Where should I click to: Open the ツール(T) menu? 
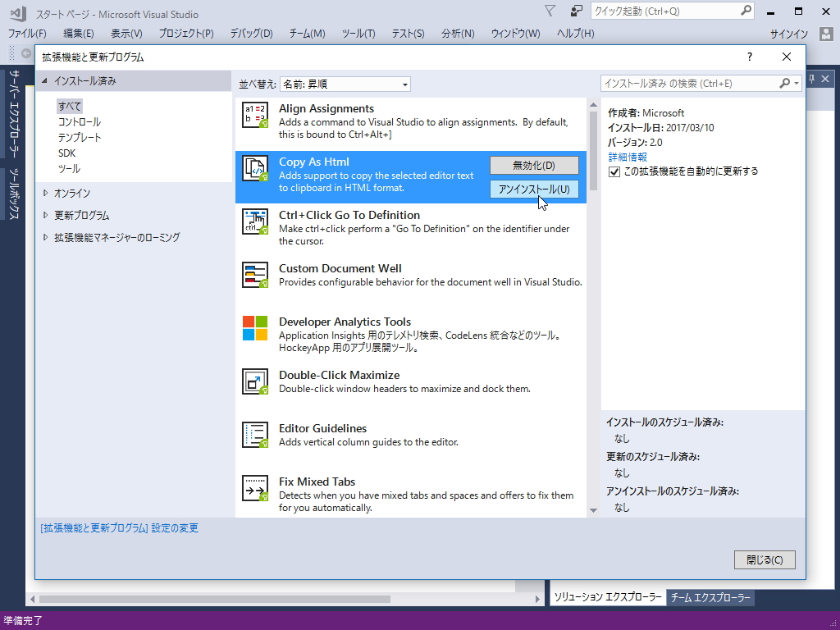click(358, 34)
